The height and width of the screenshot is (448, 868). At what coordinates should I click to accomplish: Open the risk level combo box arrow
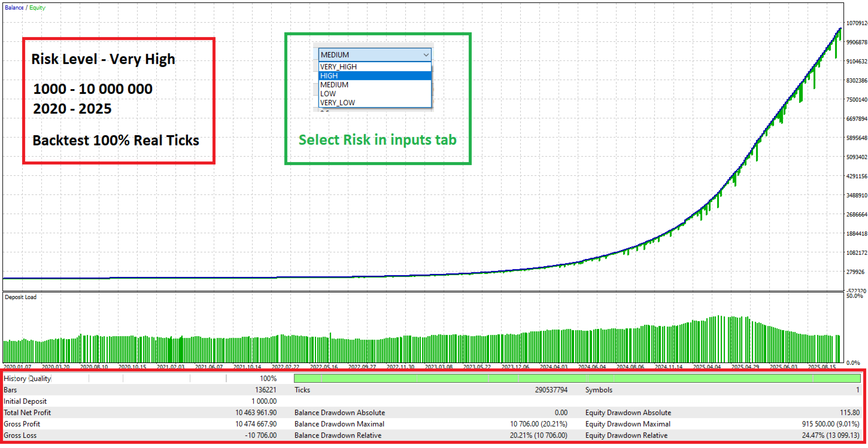coord(426,54)
